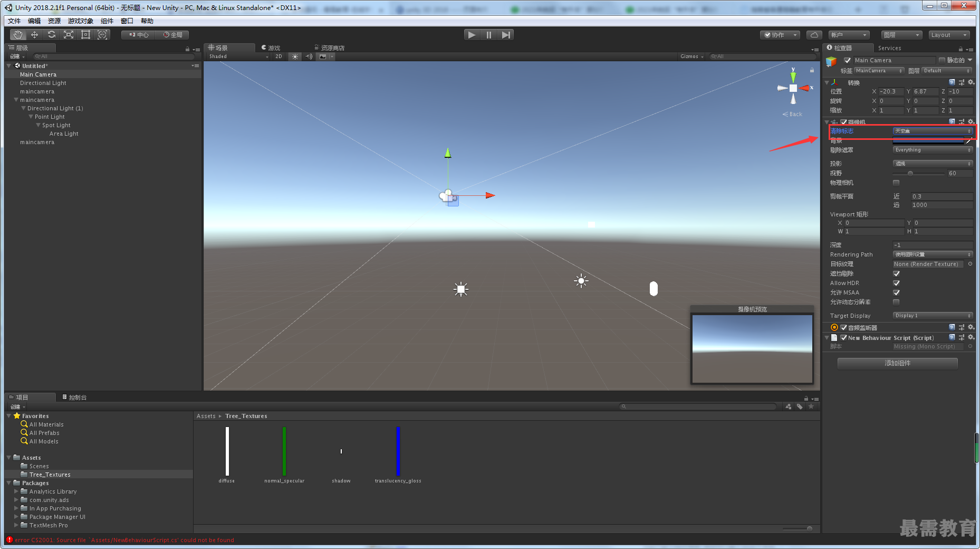Select the Hand tool
Viewport: 980px width, 549px height.
pos(18,35)
